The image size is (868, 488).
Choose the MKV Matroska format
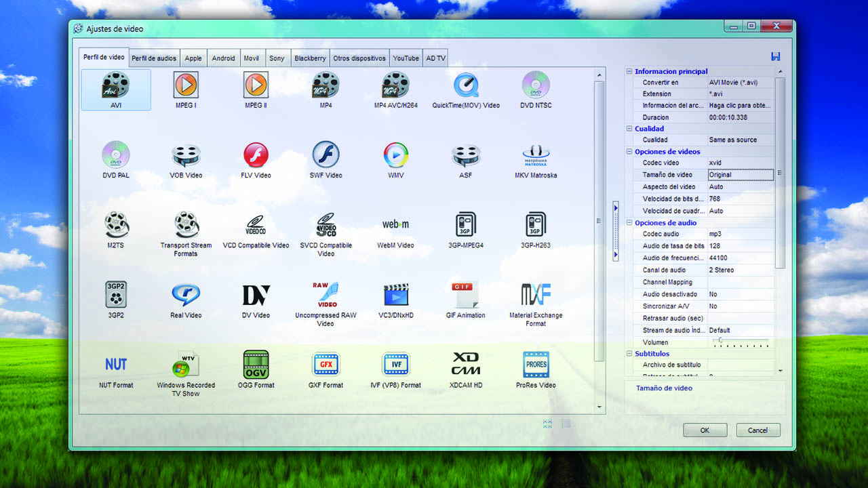click(536, 156)
